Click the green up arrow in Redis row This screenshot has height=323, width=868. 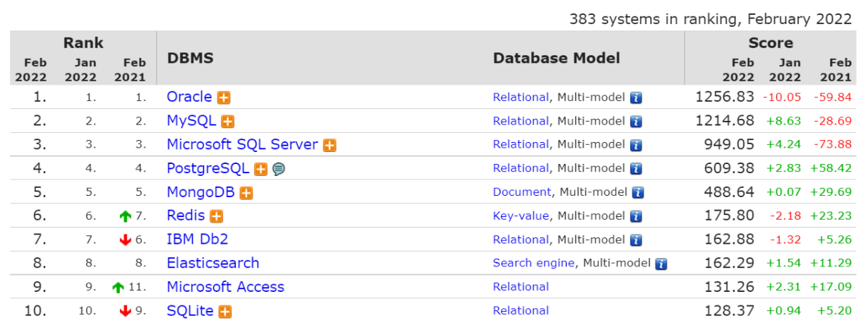126,216
